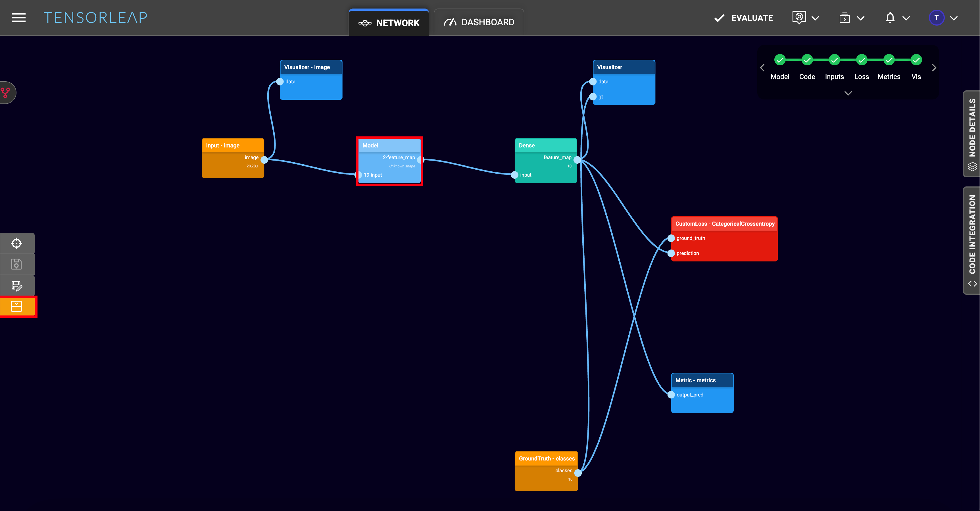Open the Code Integration side panel
Screen dimensions: 980x511
click(x=972, y=240)
